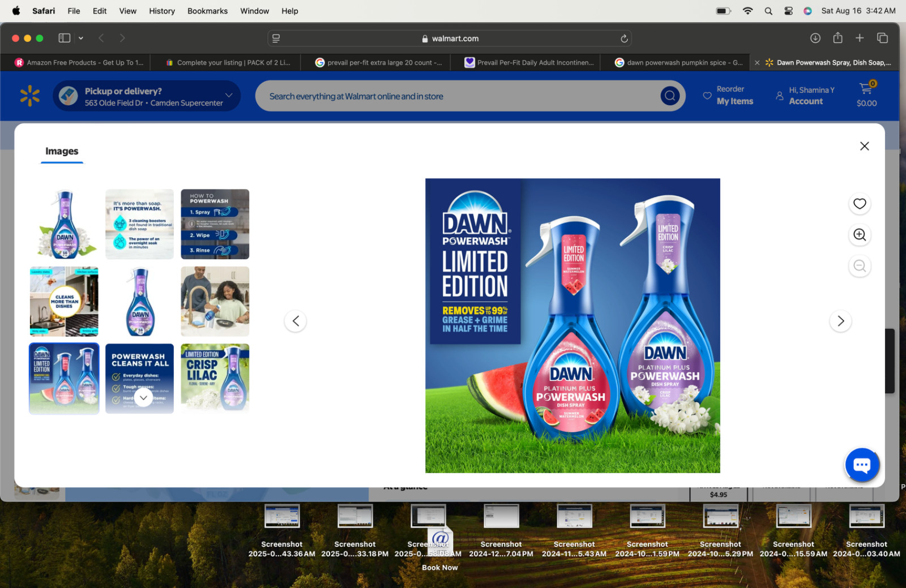Open the page reader menu in address bar
Image resolution: width=906 pixels, height=588 pixels.
pos(276,38)
